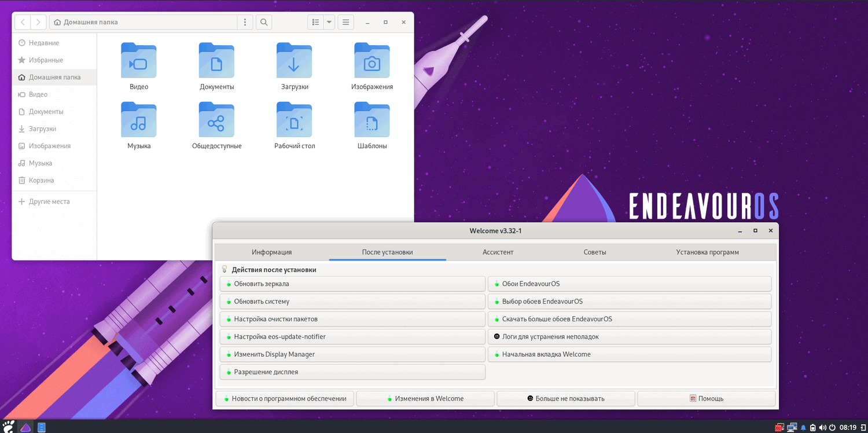
Task: Click the Помощь button
Action: coord(707,398)
